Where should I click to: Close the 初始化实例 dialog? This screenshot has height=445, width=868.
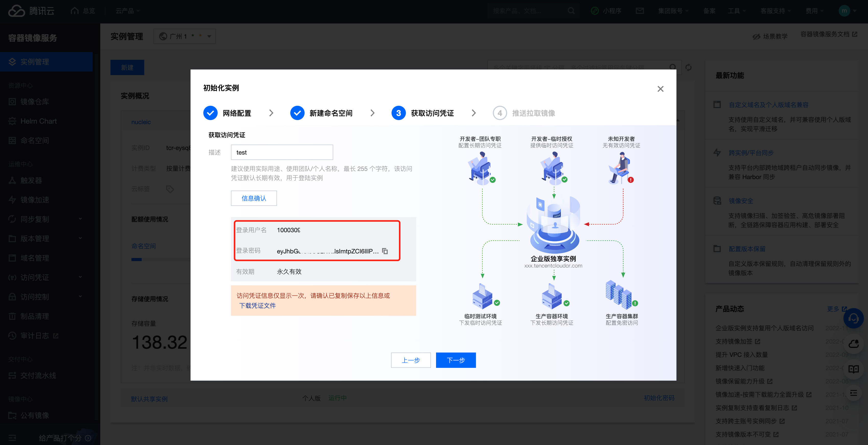point(660,89)
